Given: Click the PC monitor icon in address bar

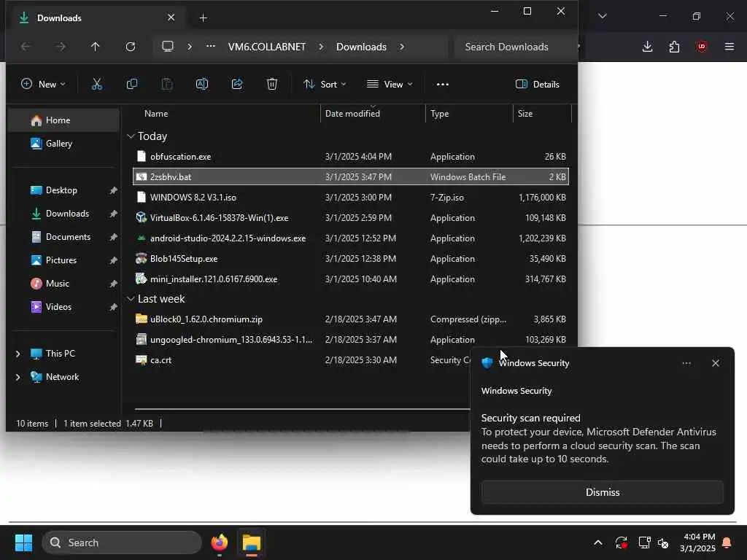Looking at the screenshot, I should click(x=168, y=46).
